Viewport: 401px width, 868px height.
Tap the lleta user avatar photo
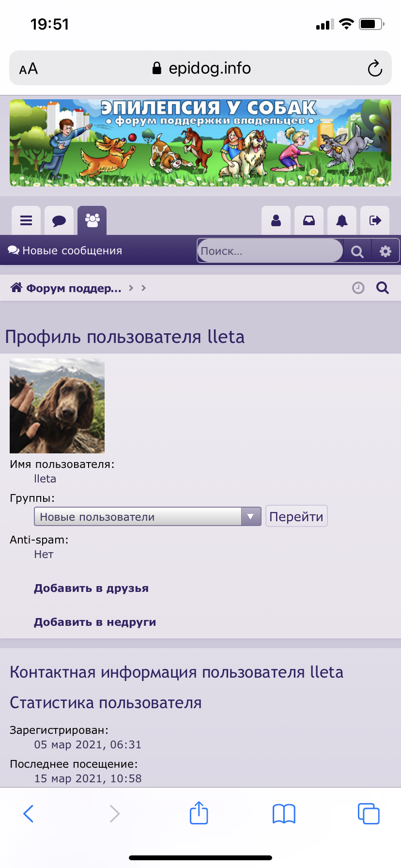pyautogui.click(x=57, y=406)
